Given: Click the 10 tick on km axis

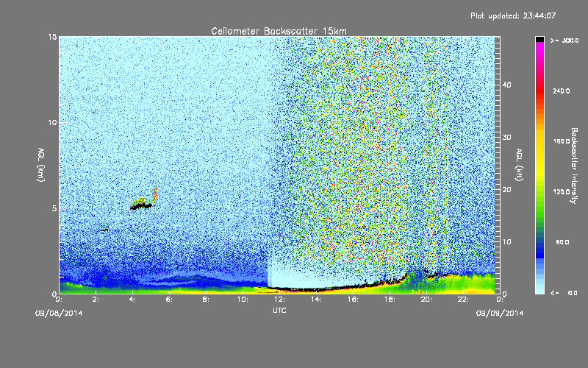Looking at the screenshot, I should pyautogui.click(x=52, y=123).
